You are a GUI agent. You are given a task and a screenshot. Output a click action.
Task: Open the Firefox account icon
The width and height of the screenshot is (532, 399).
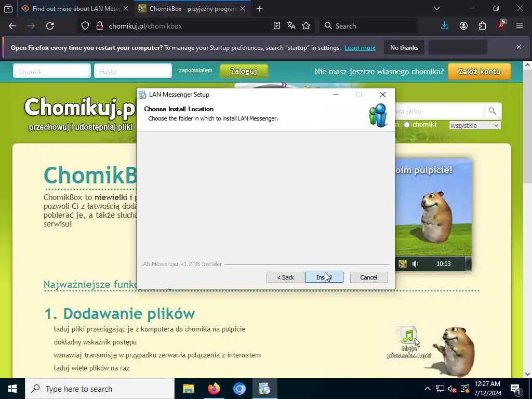click(463, 26)
